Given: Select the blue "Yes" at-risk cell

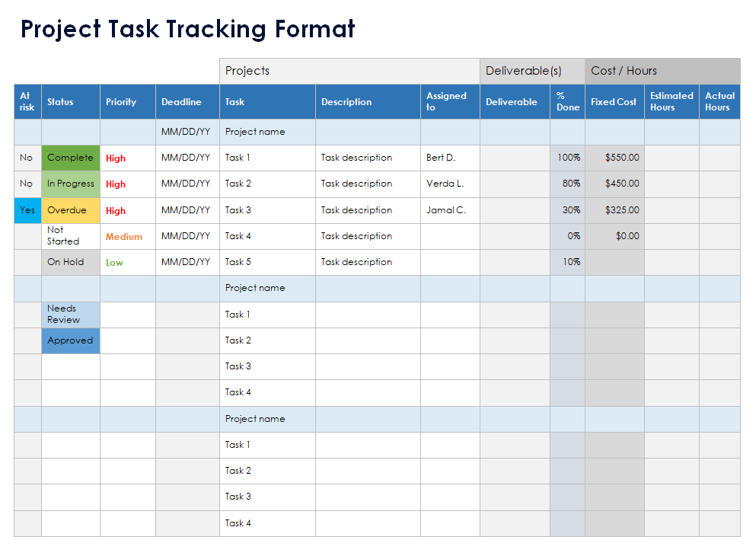Looking at the screenshot, I should click(x=27, y=210).
